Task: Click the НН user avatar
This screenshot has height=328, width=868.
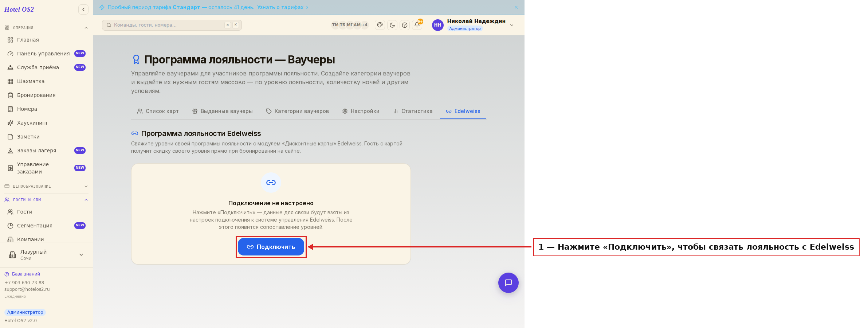Action: point(438,25)
